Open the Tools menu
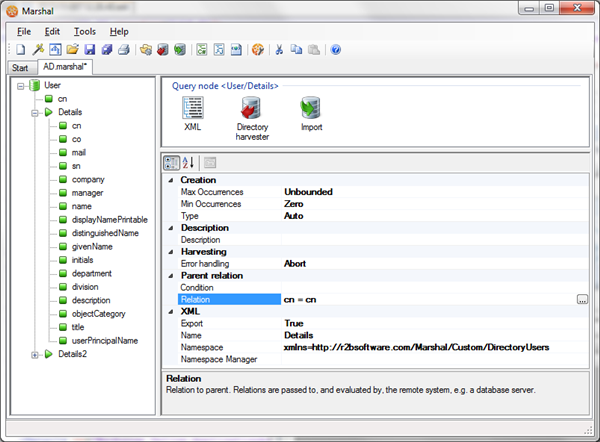Screen dimensions: 600x442 coord(85,31)
